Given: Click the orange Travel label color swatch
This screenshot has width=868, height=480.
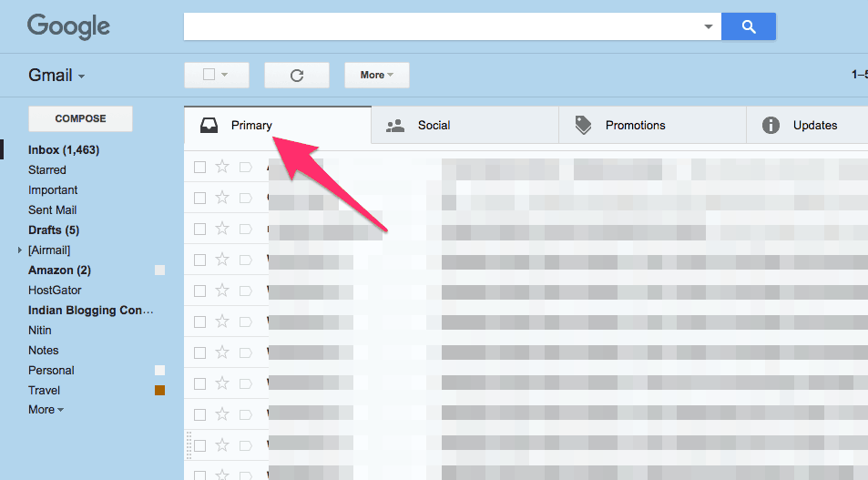Looking at the screenshot, I should pyautogui.click(x=159, y=391).
